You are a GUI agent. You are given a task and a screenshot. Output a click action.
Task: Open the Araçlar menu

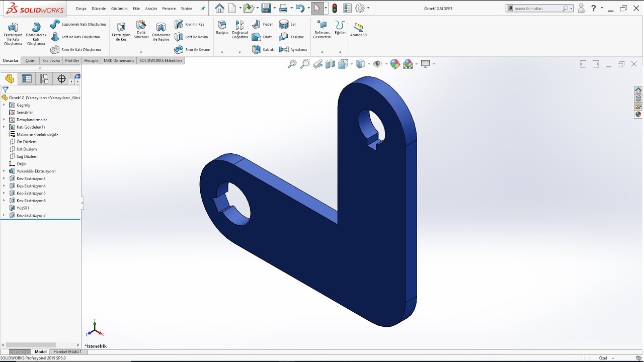[151, 9]
